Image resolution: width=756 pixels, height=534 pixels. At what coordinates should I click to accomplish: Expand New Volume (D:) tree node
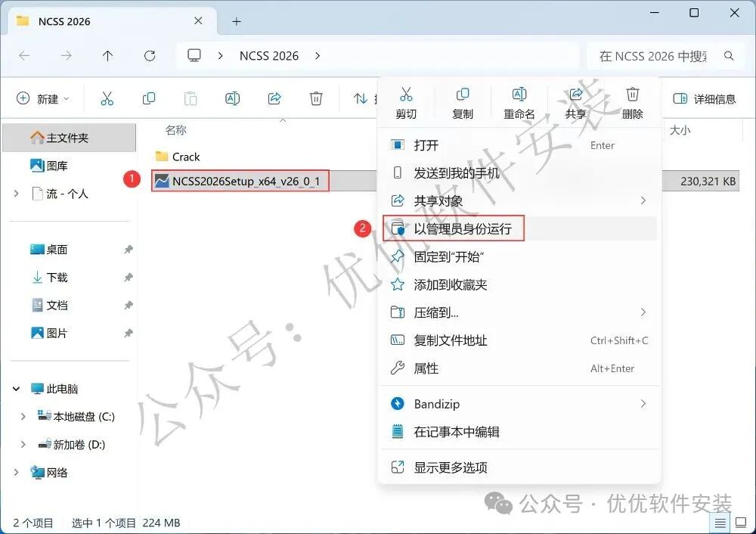pos(23,445)
